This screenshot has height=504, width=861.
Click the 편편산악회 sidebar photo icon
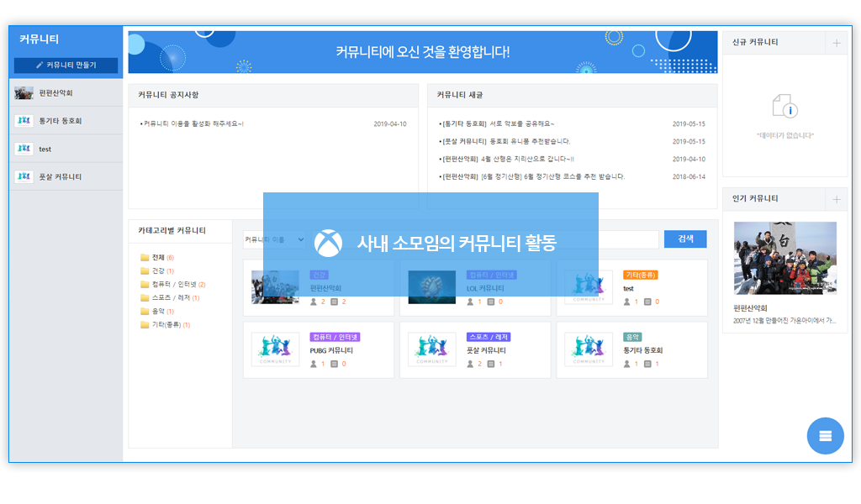tap(24, 93)
